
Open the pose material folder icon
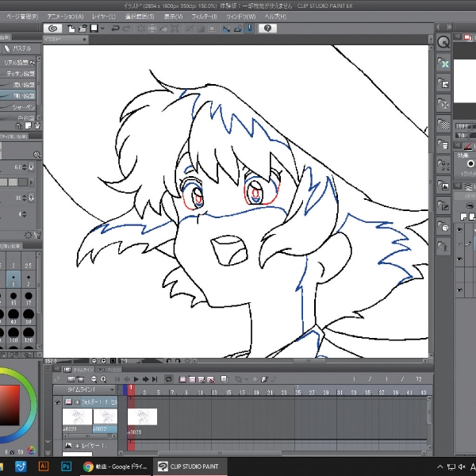443,246
